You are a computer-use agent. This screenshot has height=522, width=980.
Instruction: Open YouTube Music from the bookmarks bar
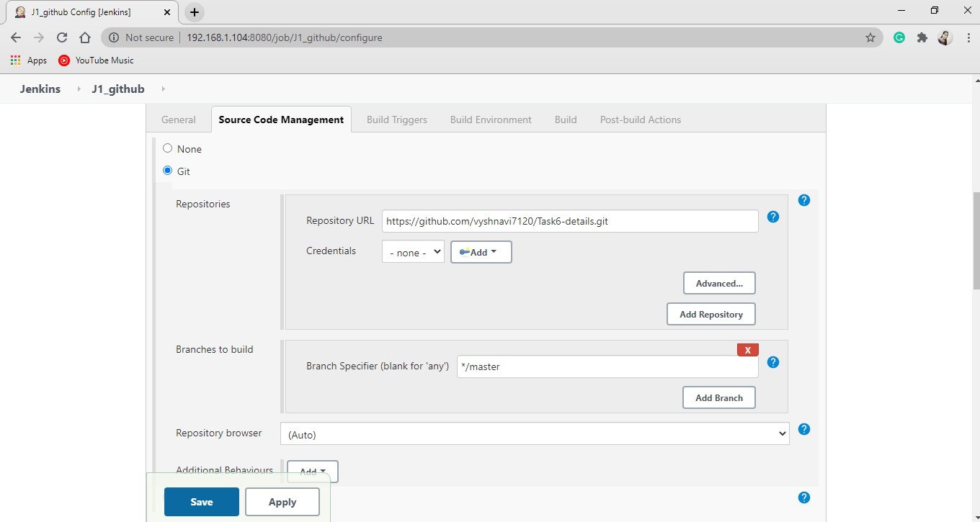click(x=95, y=60)
